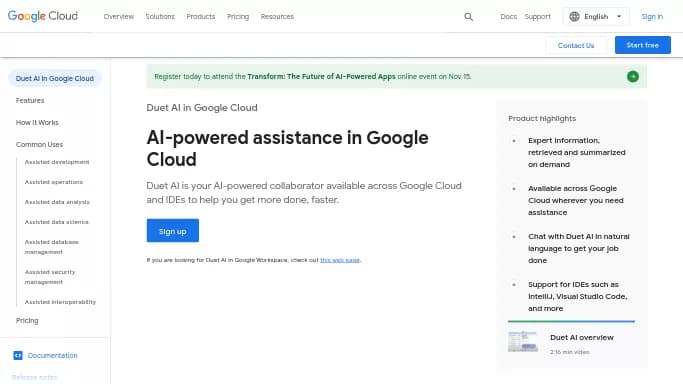Open the English language dropdown
The width and height of the screenshot is (683, 384).
coord(596,17)
